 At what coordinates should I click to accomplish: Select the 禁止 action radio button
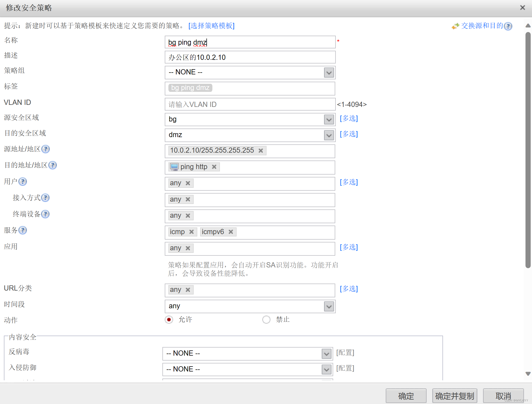pyautogui.click(x=266, y=319)
